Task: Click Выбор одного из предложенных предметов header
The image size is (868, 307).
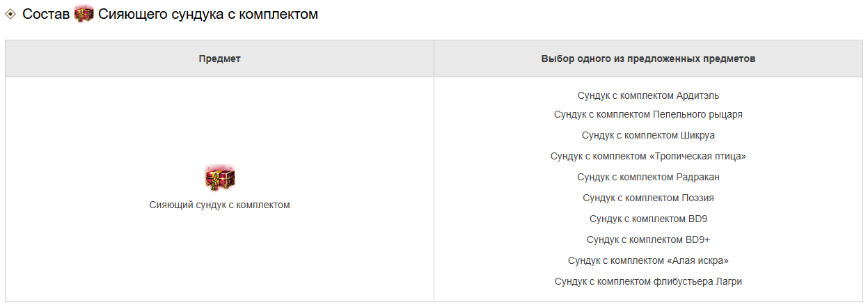Action: (648, 58)
